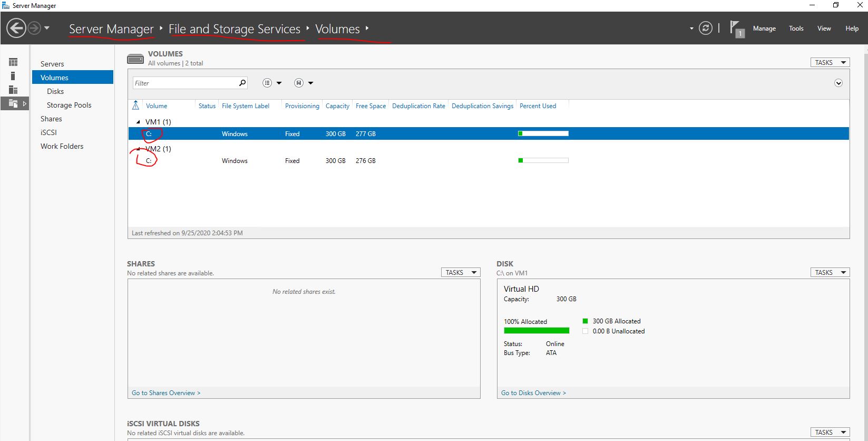The height and width of the screenshot is (441, 868).
Task: Open the All Servers sidebar icon
Action: 13,90
